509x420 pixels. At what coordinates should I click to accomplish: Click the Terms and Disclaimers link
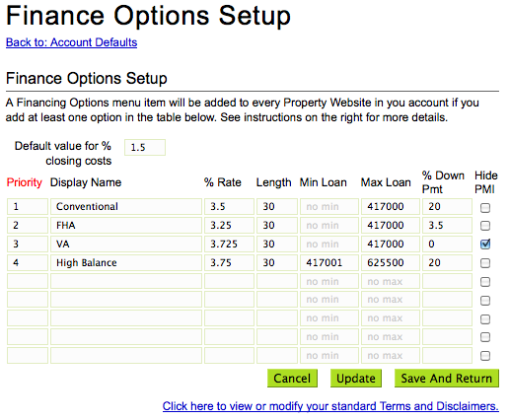point(330,406)
